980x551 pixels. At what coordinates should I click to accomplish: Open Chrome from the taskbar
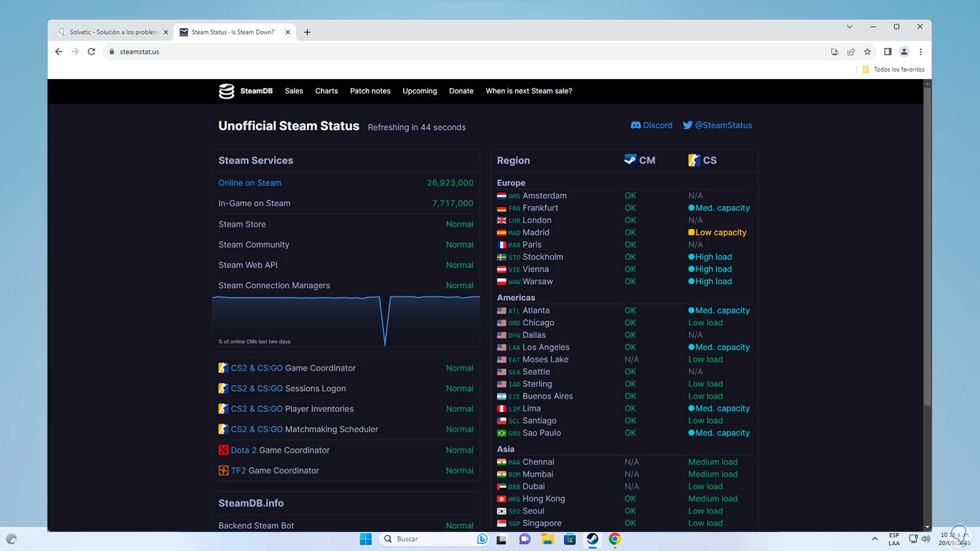point(615,539)
